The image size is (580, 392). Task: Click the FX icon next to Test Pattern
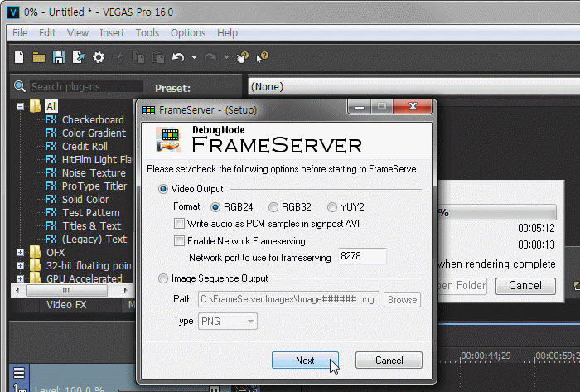tap(51, 213)
